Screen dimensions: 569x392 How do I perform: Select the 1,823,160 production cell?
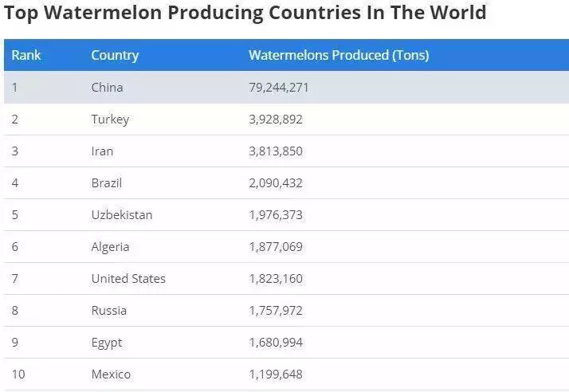(276, 279)
